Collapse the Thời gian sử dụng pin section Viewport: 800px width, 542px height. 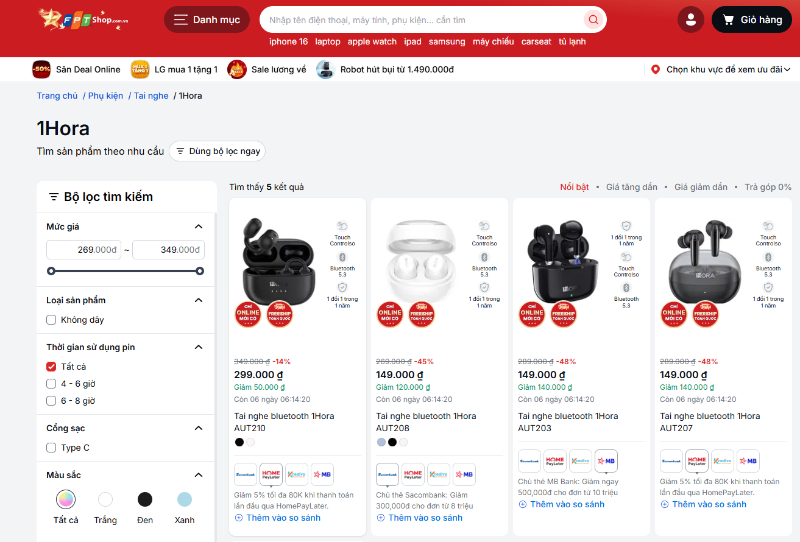tap(198, 347)
